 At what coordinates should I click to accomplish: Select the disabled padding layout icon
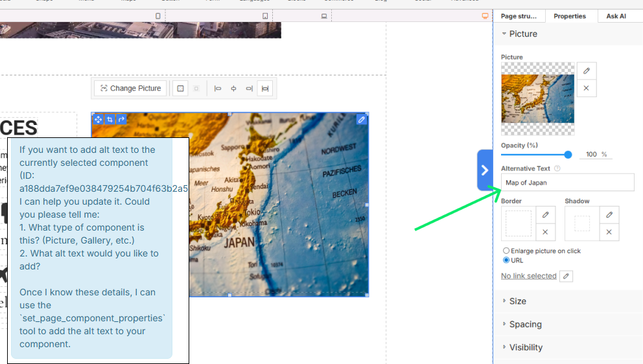pyautogui.click(x=196, y=89)
